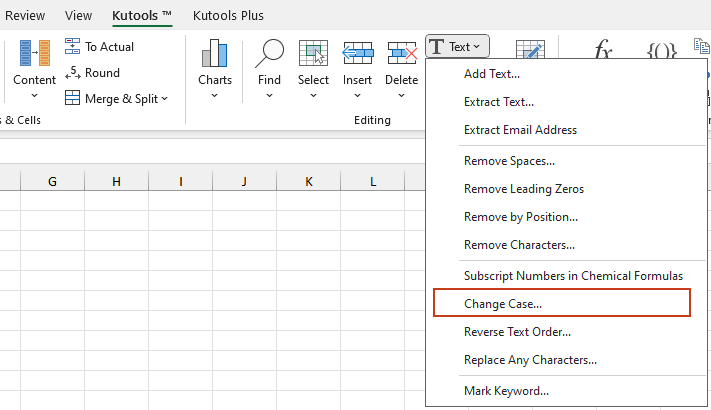Click the Find magnifier icon
The image size is (711, 410).
click(x=269, y=55)
